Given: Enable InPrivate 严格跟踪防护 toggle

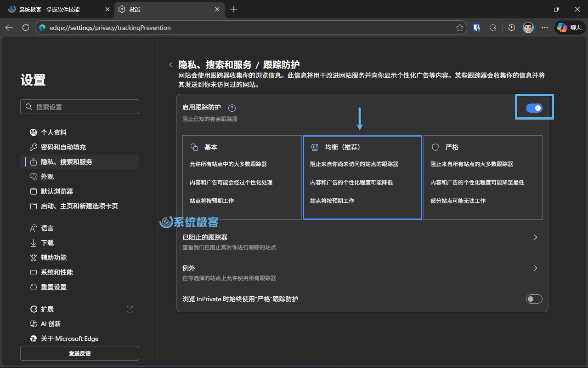Looking at the screenshot, I should coord(534,299).
